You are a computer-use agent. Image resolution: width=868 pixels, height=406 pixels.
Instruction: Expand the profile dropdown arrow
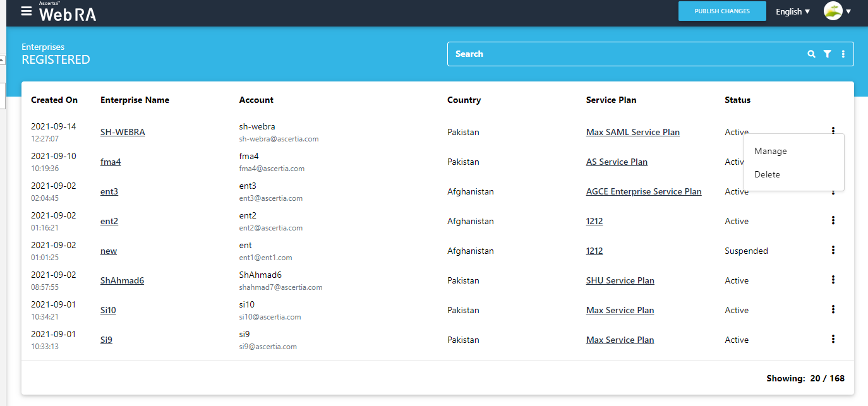click(848, 11)
